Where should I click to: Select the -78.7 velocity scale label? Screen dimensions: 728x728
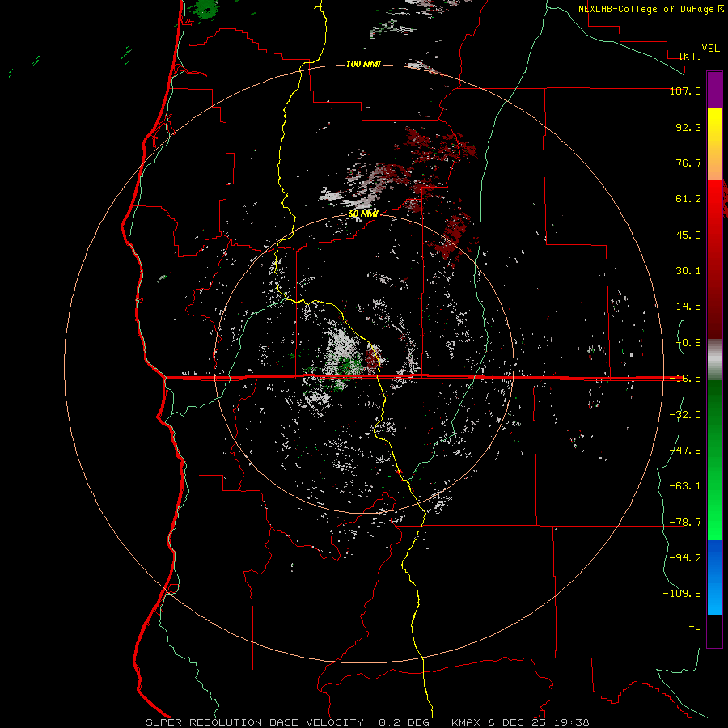coord(685,523)
